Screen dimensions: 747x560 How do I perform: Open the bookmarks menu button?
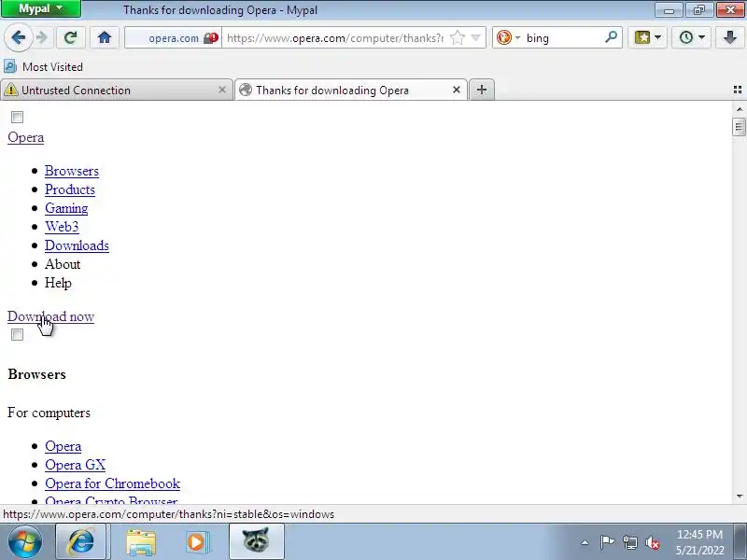(x=647, y=37)
